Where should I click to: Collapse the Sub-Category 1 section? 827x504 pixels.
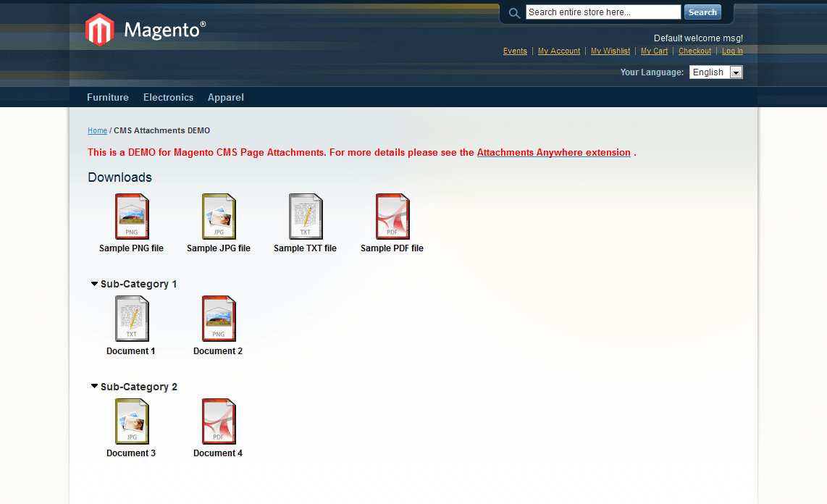94,284
